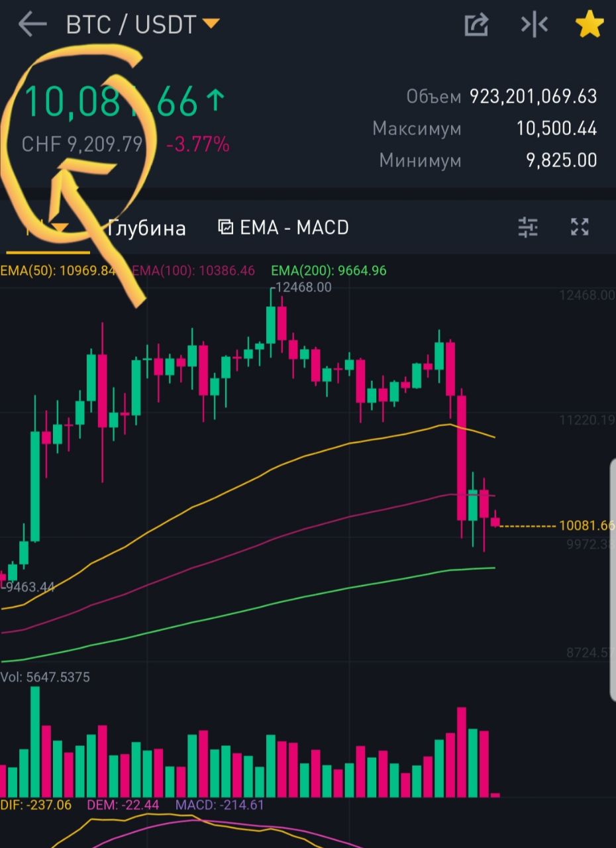616x848 pixels.
Task: Tap the Vol: 5647.5375 volume label
Action: (45, 677)
